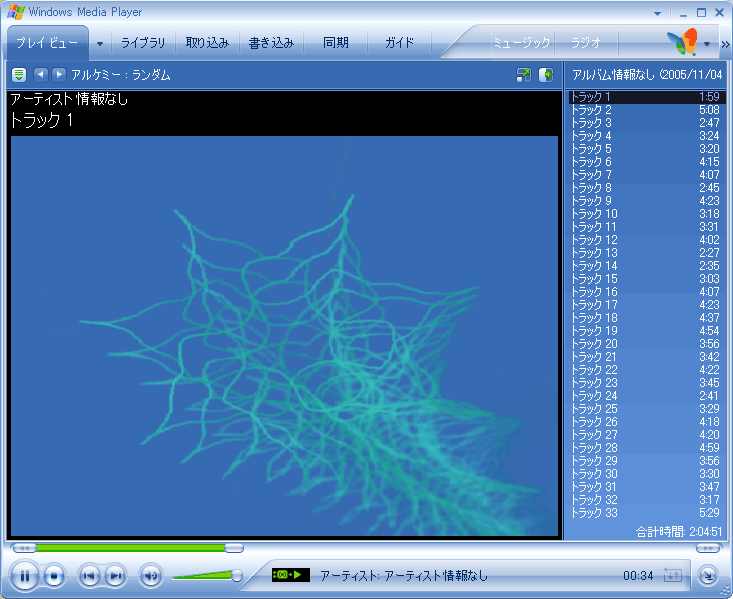The height and width of the screenshot is (599, 733).
Task: Click the アルケミー : ランダム visualization name
Action: pos(121,75)
